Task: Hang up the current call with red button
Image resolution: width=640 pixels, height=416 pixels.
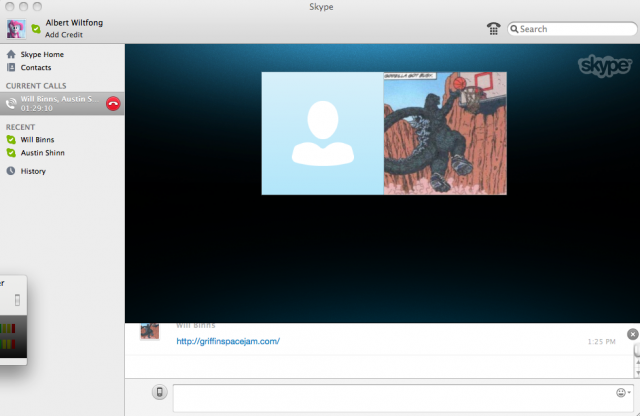Action: point(113,104)
